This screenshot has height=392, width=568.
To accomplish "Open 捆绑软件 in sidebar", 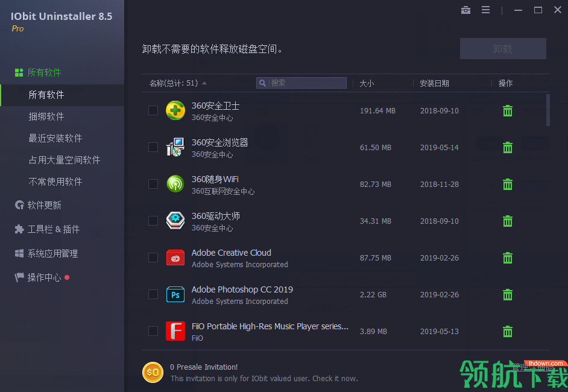I will [x=46, y=116].
